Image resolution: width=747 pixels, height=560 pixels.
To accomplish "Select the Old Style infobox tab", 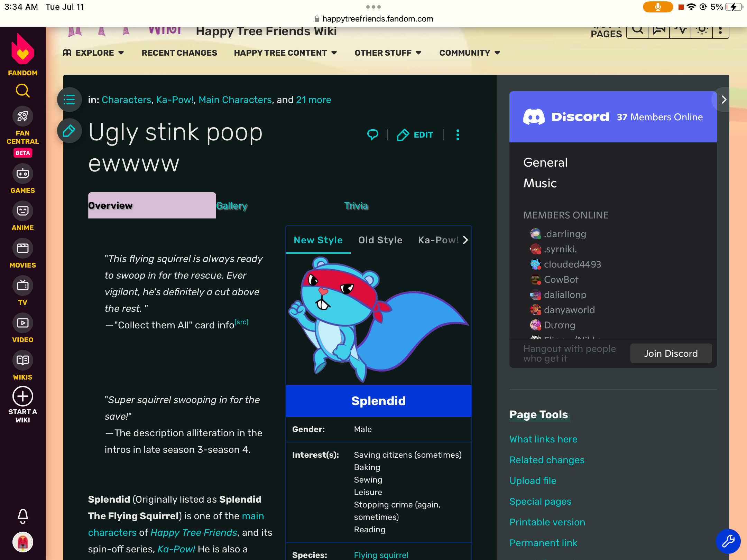I will pyautogui.click(x=380, y=240).
